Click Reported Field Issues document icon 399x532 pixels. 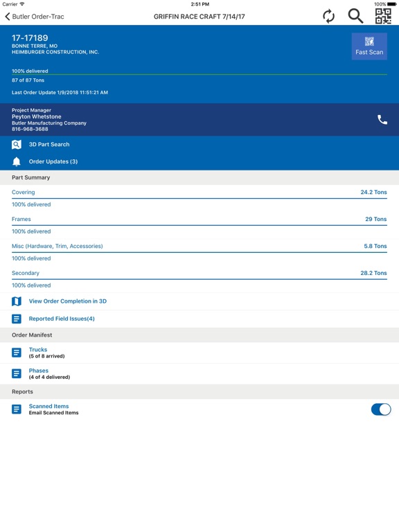pos(17,319)
